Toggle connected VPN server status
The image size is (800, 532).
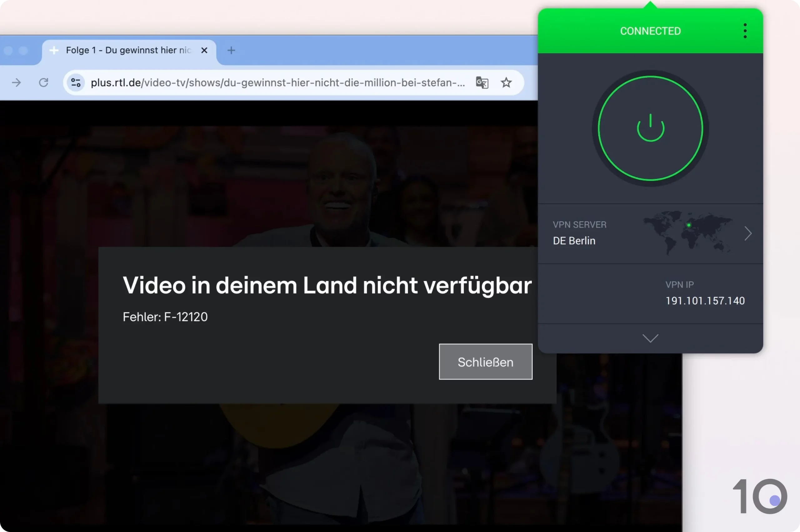(x=650, y=127)
